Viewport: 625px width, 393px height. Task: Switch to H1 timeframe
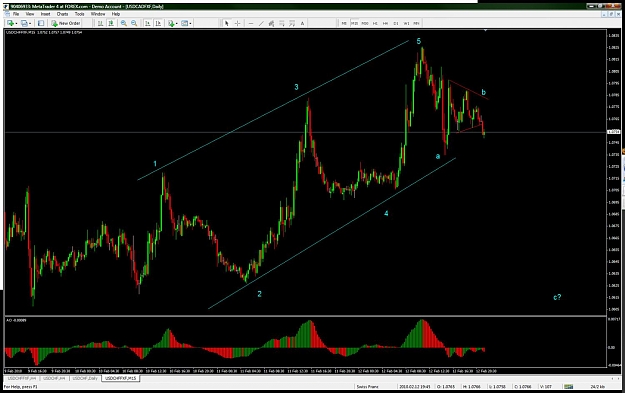pos(375,24)
